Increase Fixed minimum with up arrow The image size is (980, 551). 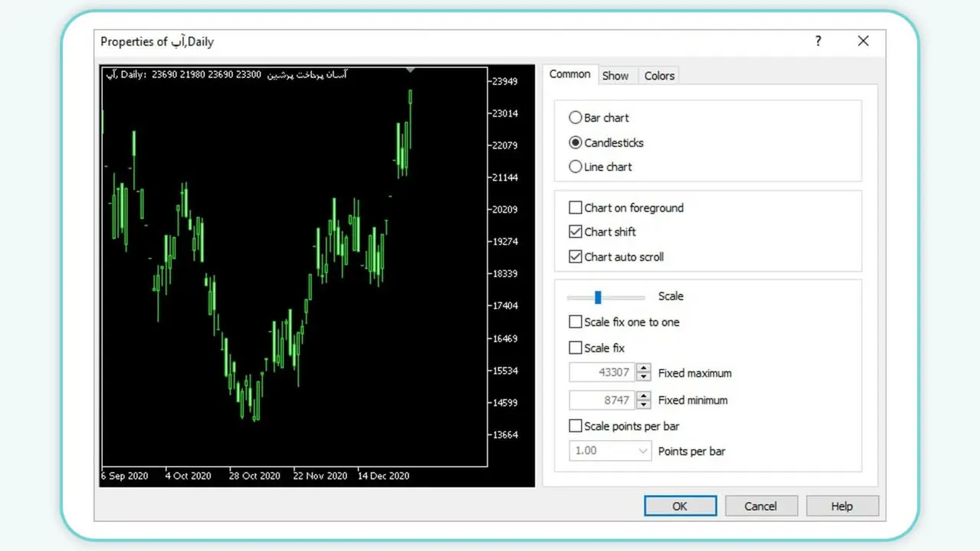coord(643,396)
